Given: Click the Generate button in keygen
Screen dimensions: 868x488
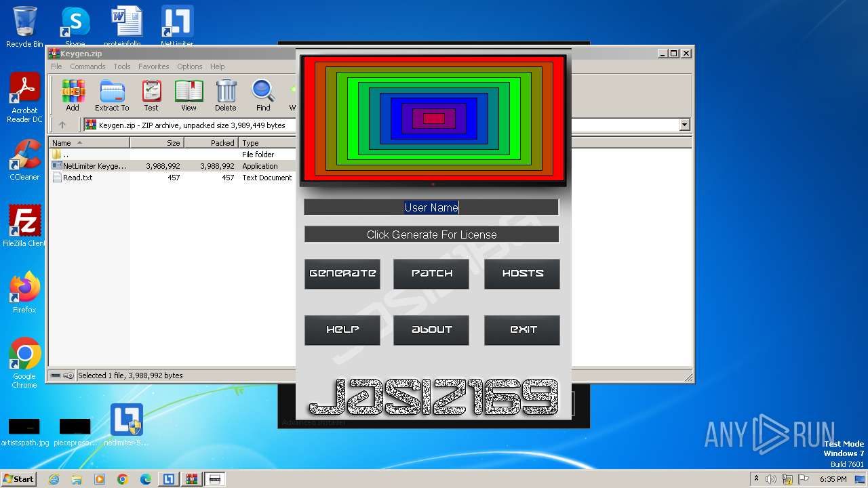Looking at the screenshot, I should coord(342,274).
